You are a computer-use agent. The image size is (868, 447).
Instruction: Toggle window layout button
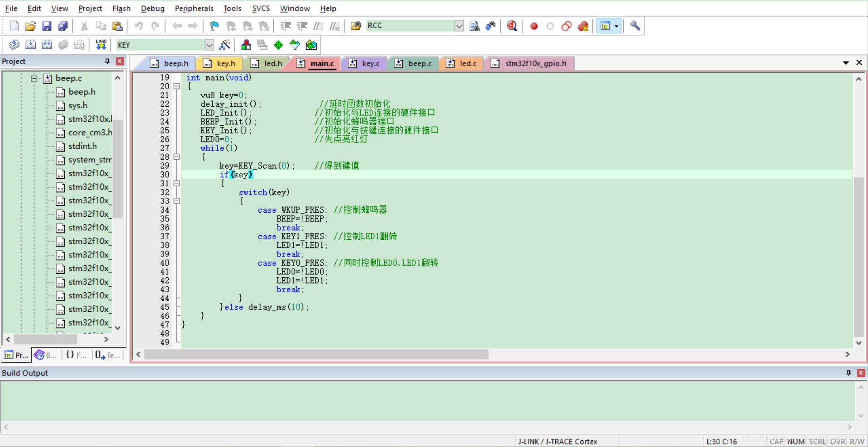pyautogui.click(x=605, y=26)
